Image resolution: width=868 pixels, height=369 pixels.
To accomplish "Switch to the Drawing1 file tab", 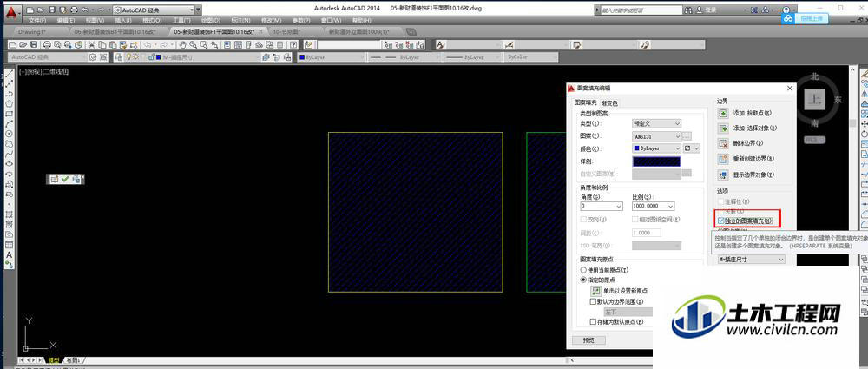I will coord(32,32).
